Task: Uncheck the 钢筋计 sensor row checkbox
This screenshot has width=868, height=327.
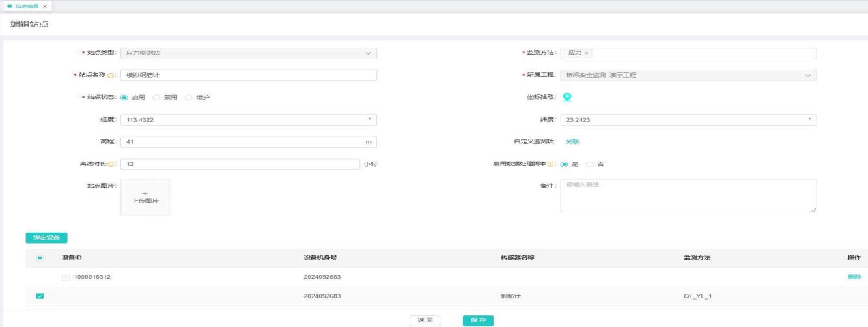Action: click(x=39, y=296)
